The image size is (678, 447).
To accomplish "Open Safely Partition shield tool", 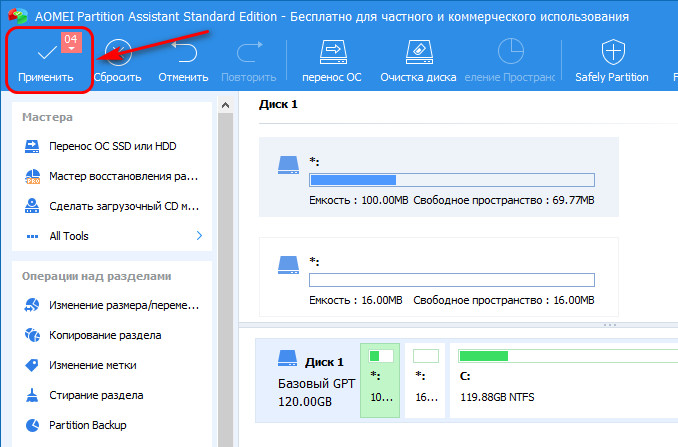I will 612,61.
